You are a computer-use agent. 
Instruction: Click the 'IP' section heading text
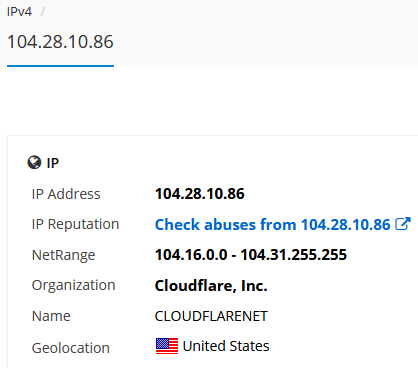pyautogui.click(x=53, y=163)
